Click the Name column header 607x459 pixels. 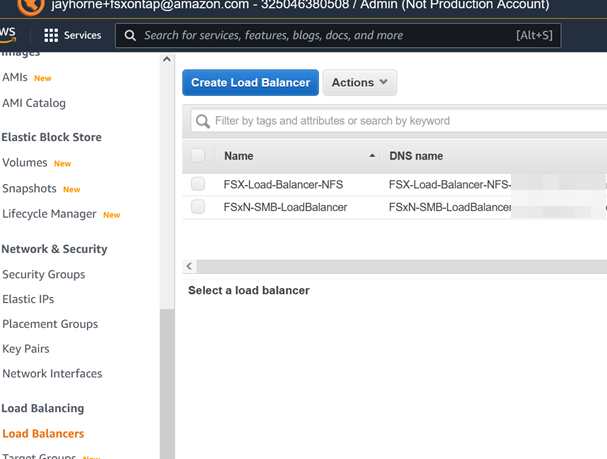pyautogui.click(x=239, y=156)
